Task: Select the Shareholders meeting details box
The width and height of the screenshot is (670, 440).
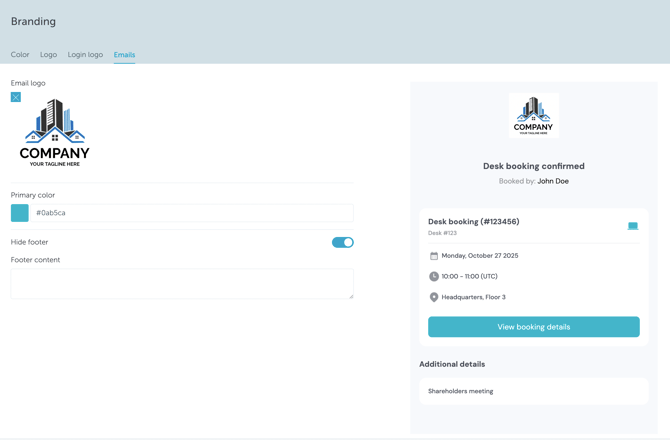Action: [x=533, y=391]
